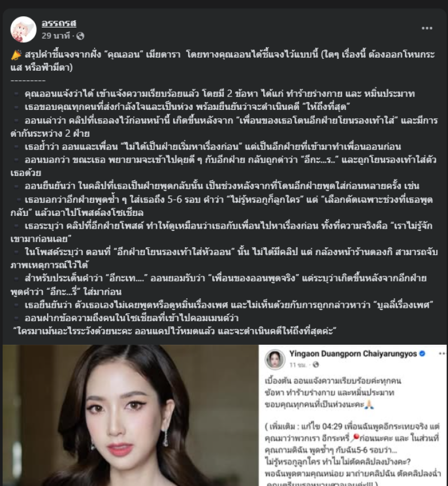Click the megaphone emoji at the post start
The image size is (448, 486).
click(16, 55)
